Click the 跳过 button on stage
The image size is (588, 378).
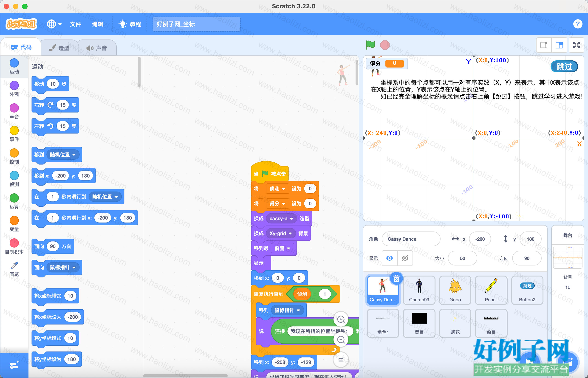coord(564,67)
